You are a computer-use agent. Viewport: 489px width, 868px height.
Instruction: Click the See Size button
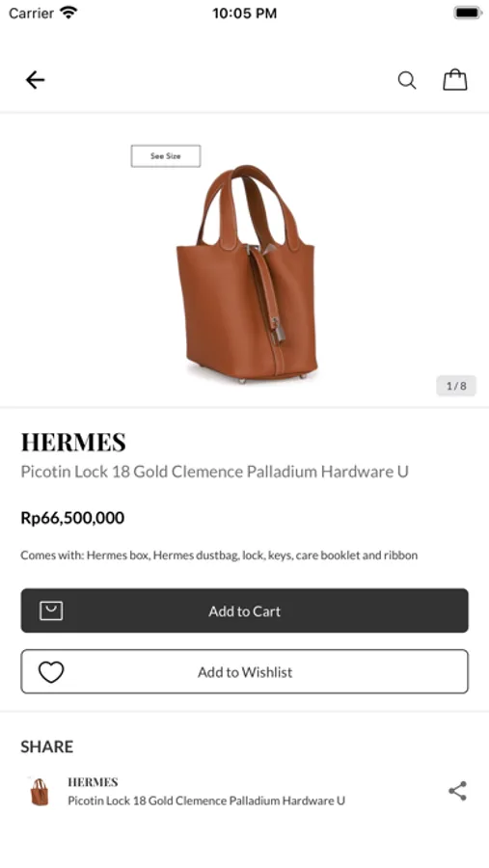(166, 156)
